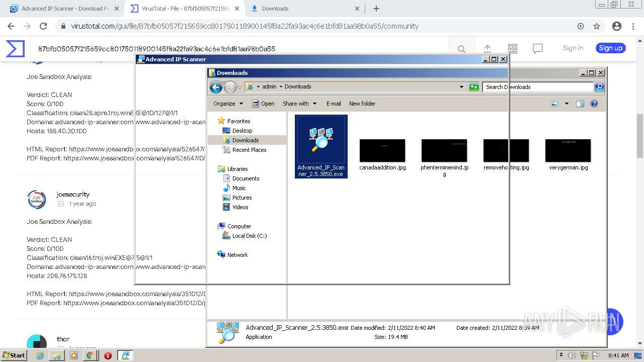
Task: Click volume icon in system tray
Action: (x=572, y=355)
